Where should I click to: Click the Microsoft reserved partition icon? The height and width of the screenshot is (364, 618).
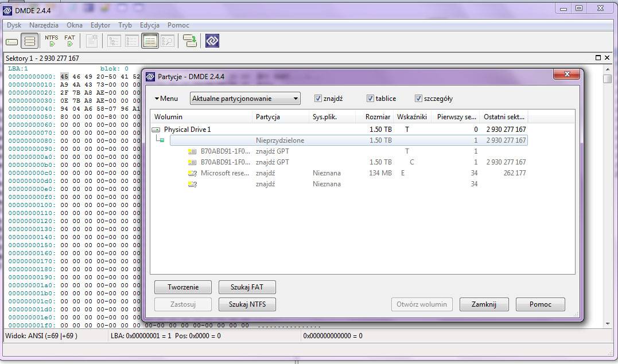pos(192,173)
